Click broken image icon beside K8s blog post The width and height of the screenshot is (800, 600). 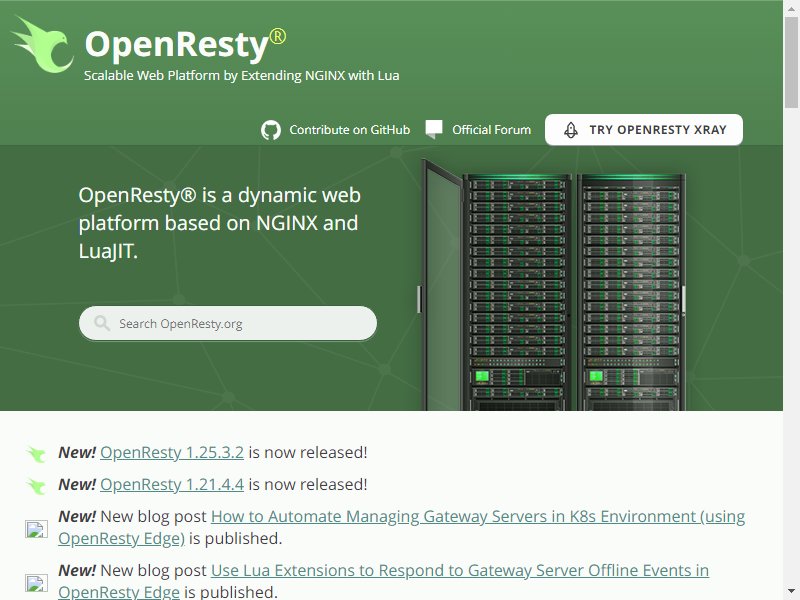(x=37, y=529)
